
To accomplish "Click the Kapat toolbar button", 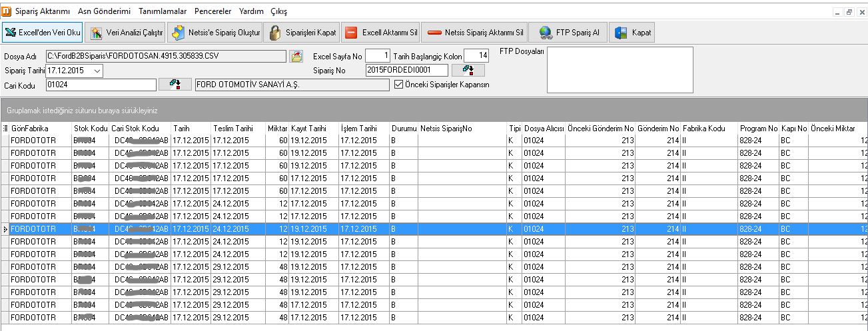I will pos(633,32).
